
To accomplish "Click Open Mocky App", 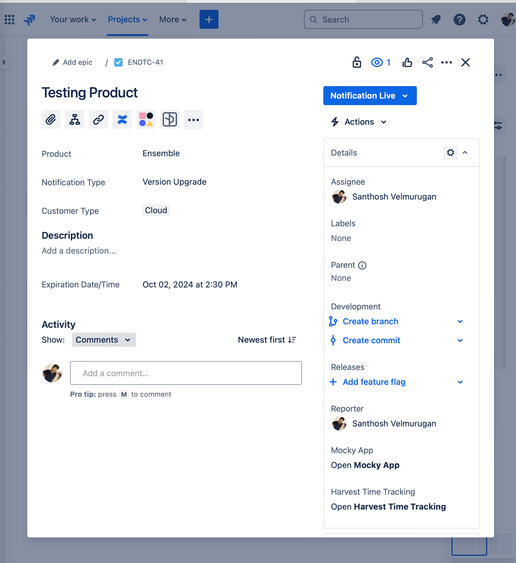I will pos(365,465).
